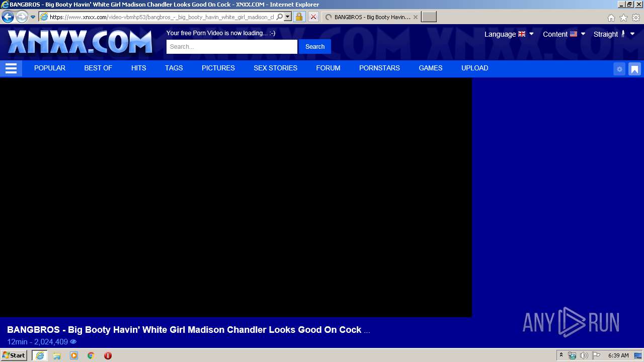This screenshot has height=362, width=644.
Task: Open the hamburger menu icon
Action: [x=11, y=68]
